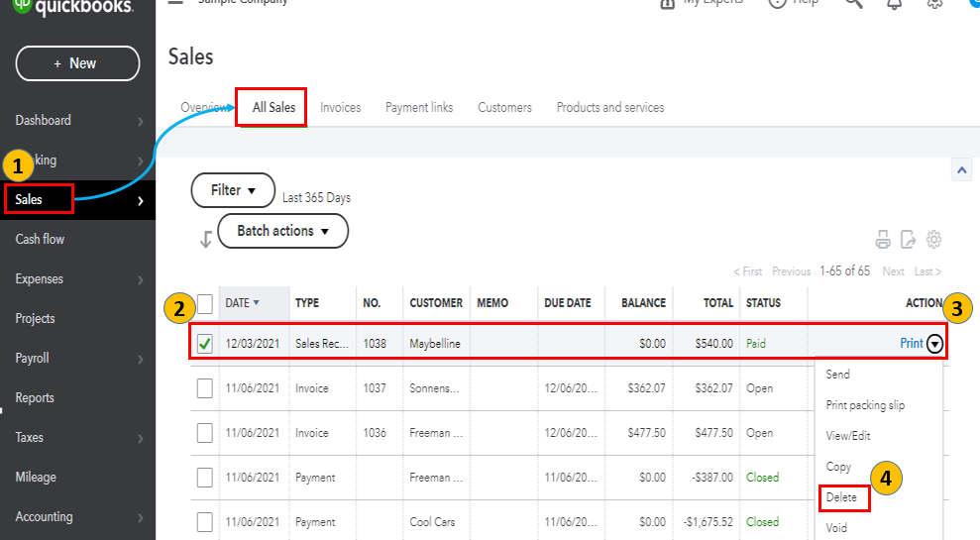Open notifications bell icon
Image resolution: width=980 pixels, height=540 pixels.
(x=895, y=4)
